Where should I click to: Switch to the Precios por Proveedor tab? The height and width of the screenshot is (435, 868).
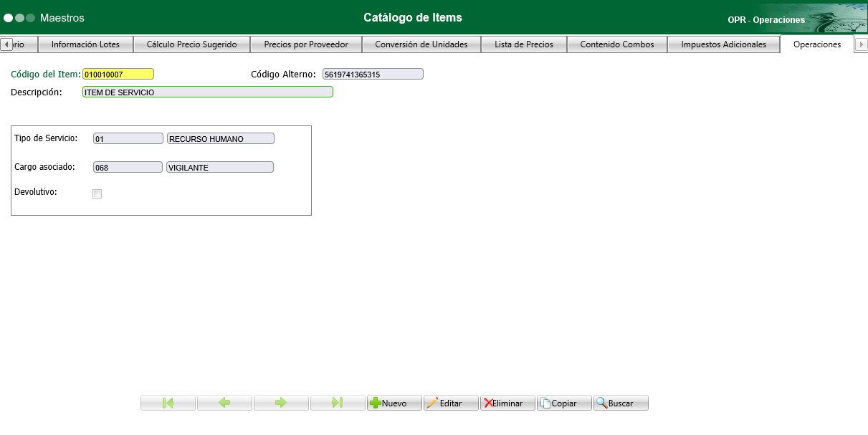306,44
